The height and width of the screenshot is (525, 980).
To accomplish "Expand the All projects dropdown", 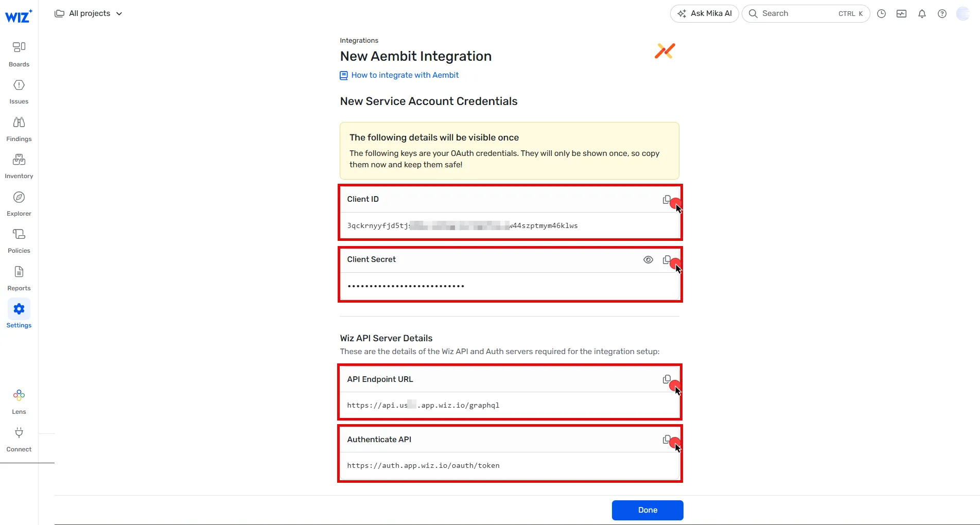I will [89, 13].
